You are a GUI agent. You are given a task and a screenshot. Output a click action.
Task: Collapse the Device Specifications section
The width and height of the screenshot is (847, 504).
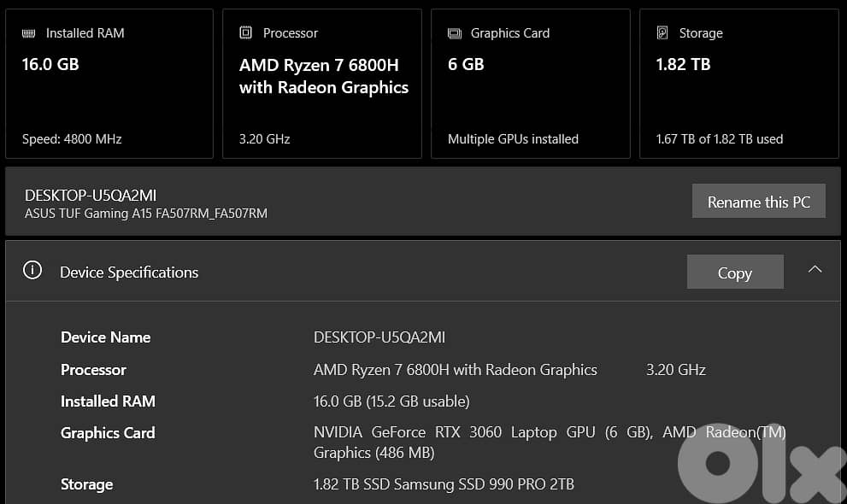(x=815, y=269)
